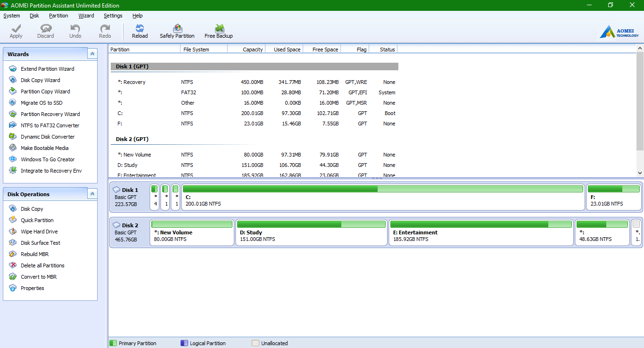Run Quick Partition operation
This screenshot has height=348, width=644.
pyautogui.click(x=37, y=220)
